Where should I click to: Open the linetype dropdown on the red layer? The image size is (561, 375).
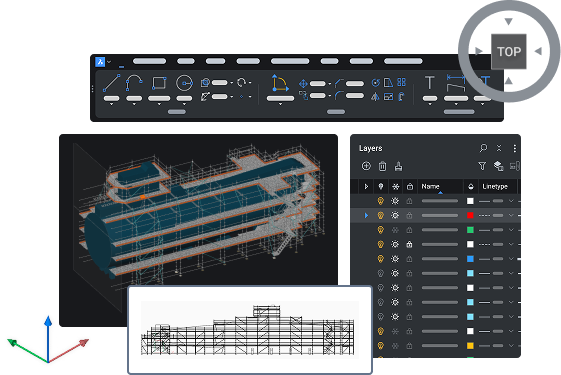[x=511, y=215]
